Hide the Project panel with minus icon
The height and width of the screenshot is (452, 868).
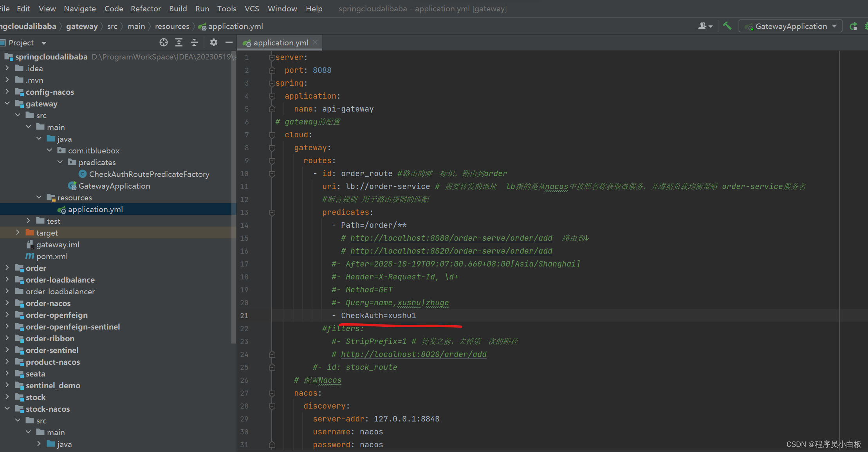click(x=229, y=42)
